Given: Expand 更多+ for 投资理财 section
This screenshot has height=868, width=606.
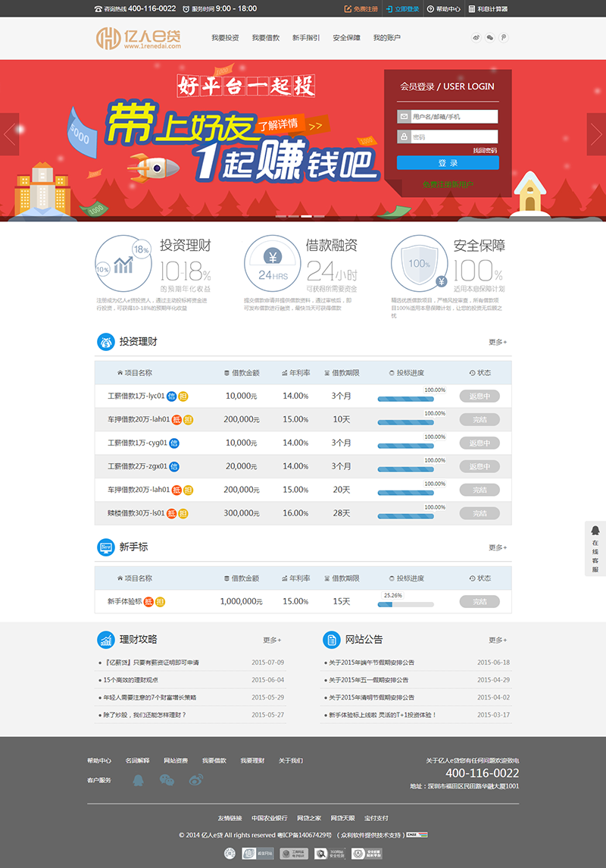Looking at the screenshot, I should pyautogui.click(x=498, y=343).
